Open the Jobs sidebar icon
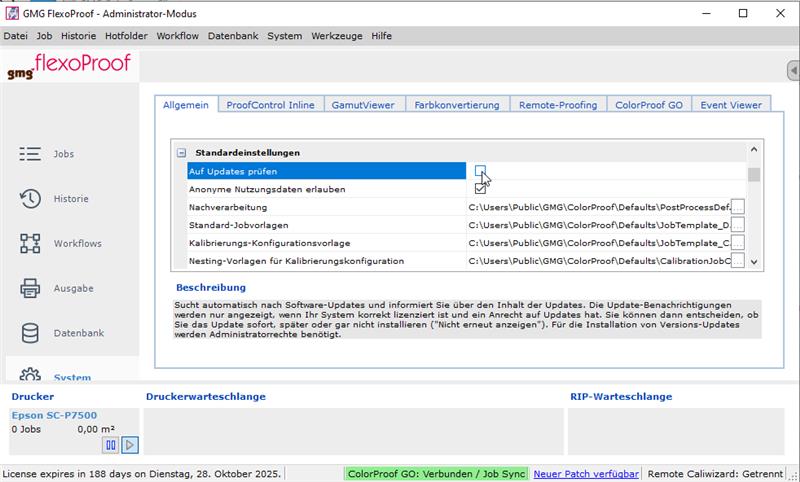The height and width of the screenshot is (482, 800). (x=30, y=154)
